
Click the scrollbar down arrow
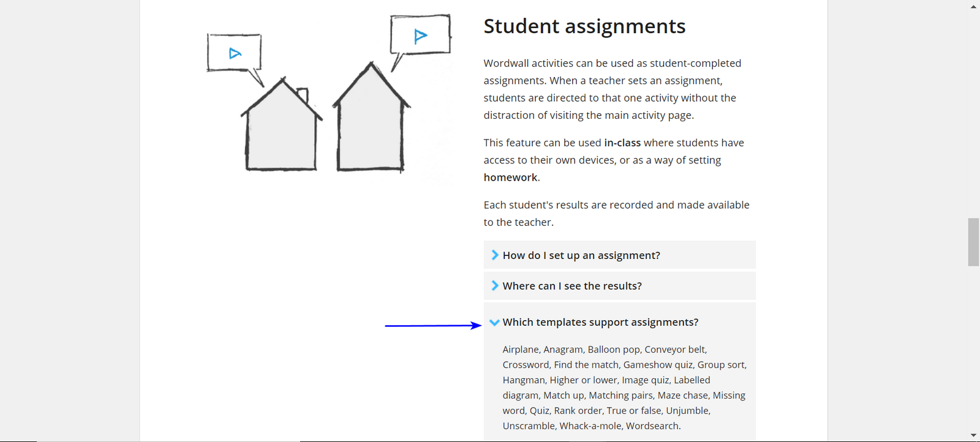[973, 435]
